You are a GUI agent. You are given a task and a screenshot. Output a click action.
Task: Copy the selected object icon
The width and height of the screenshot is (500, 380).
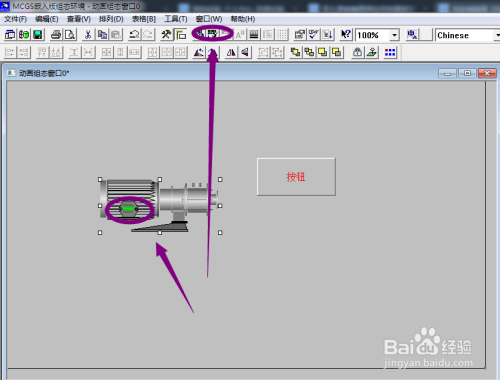click(x=102, y=34)
